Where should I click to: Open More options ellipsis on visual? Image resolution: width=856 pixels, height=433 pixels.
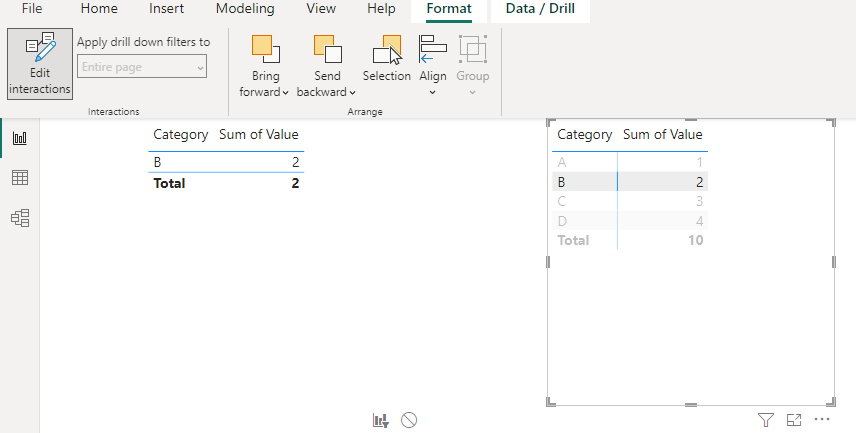822,419
